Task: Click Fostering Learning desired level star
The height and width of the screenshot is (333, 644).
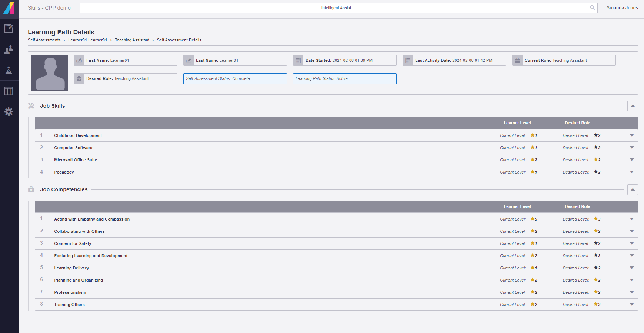Action: pos(596,255)
